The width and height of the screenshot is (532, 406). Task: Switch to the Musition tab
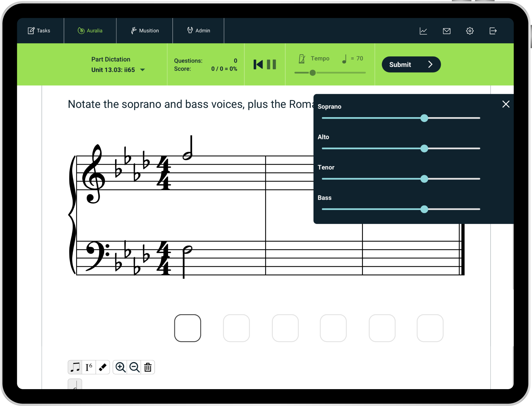pos(145,31)
